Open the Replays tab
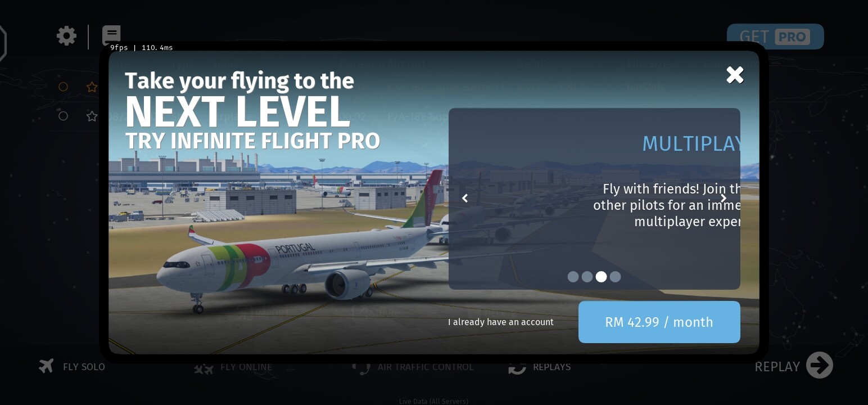Viewport: 868px width, 405px height. (x=539, y=367)
